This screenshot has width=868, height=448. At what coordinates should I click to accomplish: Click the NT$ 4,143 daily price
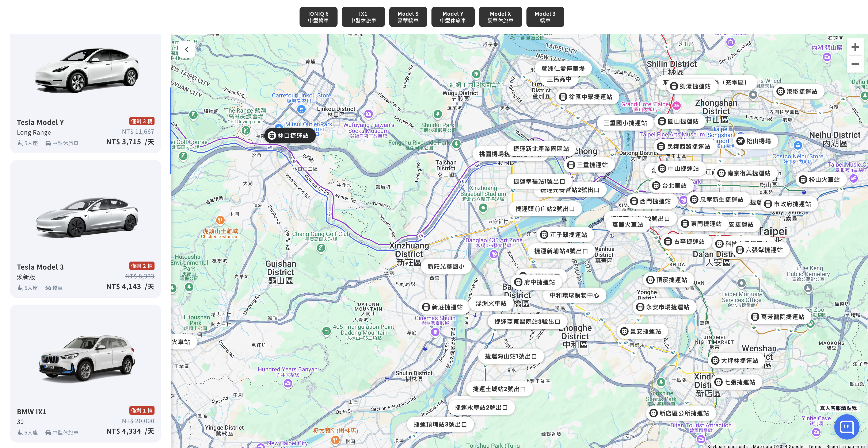point(130,286)
